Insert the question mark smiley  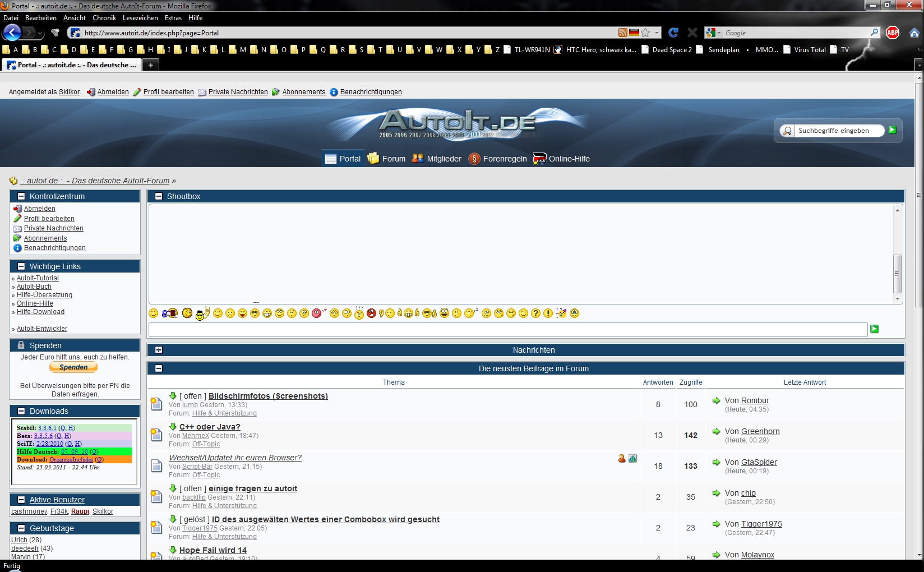click(x=535, y=313)
